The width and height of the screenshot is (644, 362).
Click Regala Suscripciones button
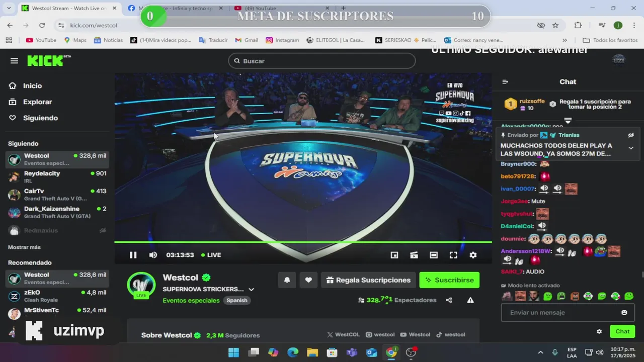click(x=368, y=280)
